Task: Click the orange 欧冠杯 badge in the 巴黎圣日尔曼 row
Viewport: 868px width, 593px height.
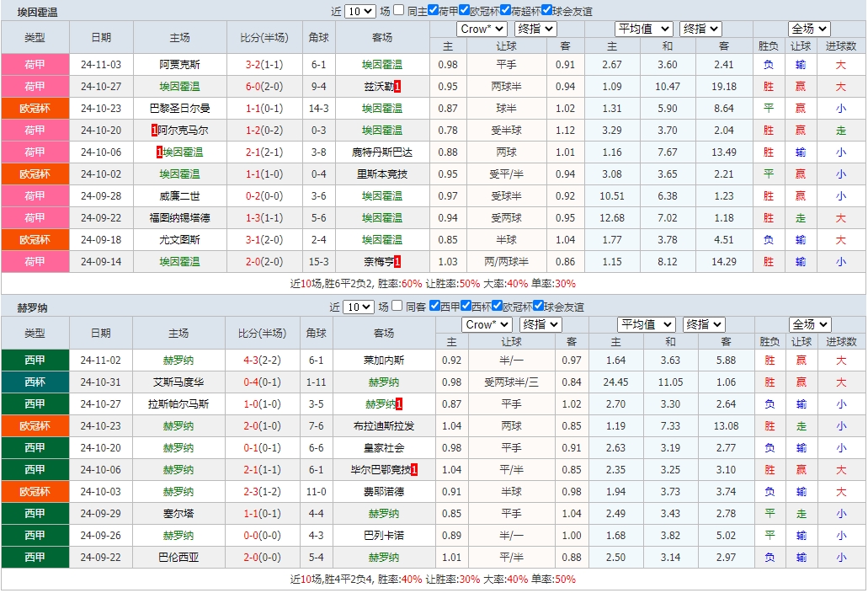Action: point(35,108)
